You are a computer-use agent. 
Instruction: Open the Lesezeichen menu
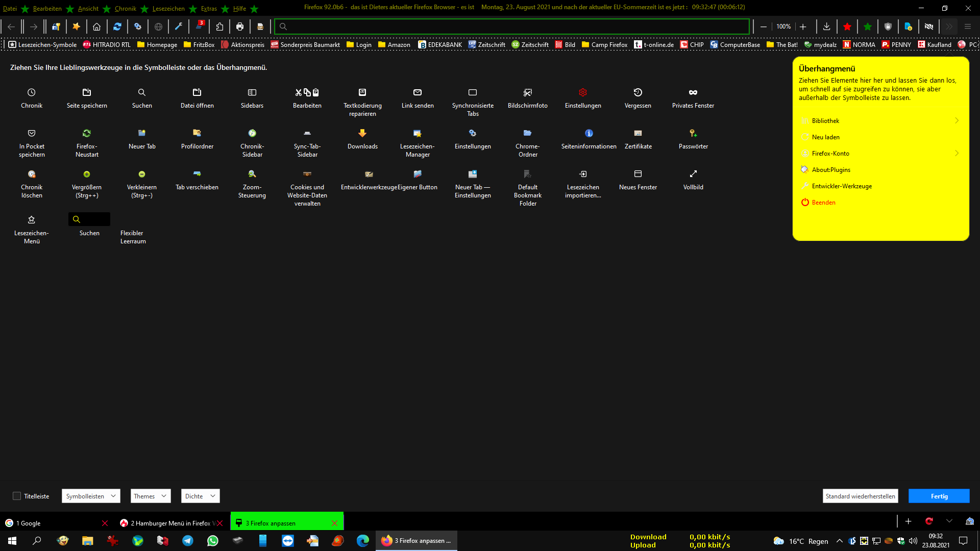click(x=168, y=8)
